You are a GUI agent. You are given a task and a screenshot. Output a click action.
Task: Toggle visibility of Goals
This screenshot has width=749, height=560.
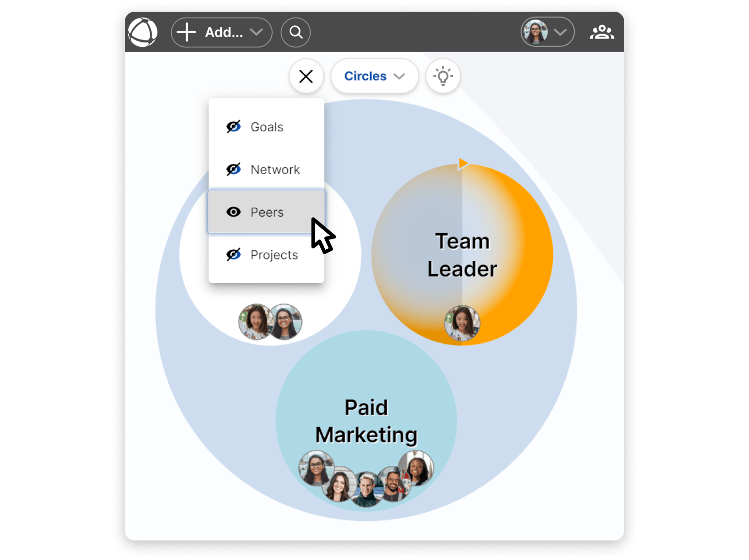234,127
